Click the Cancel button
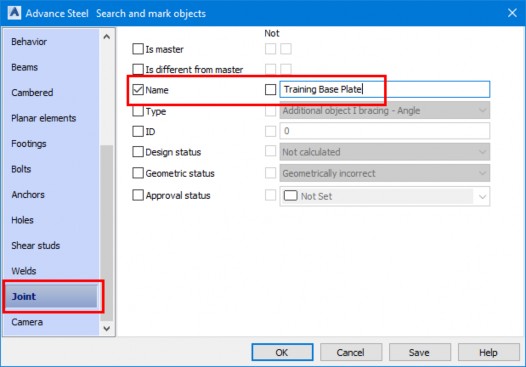The height and width of the screenshot is (367, 526). click(x=351, y=352)
